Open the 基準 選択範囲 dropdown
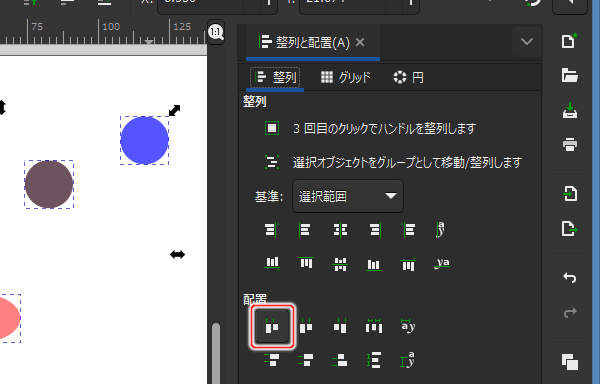The height and width of the screenshot is (384, 600). (x=347, y=196)
